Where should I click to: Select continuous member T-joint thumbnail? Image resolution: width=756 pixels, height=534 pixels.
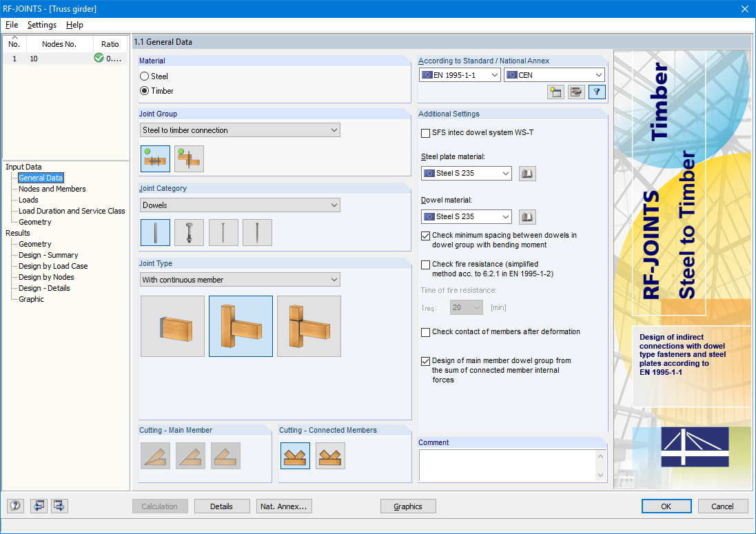click(x=241, y=327)
